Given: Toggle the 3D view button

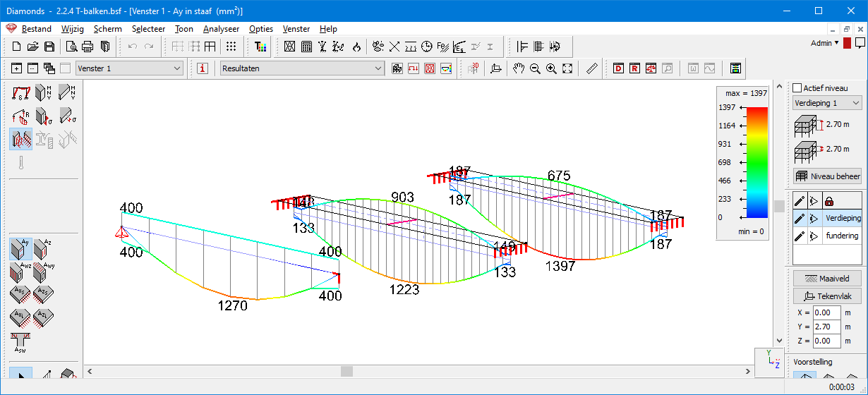Looking at the screenshot, I should point(473,68).
